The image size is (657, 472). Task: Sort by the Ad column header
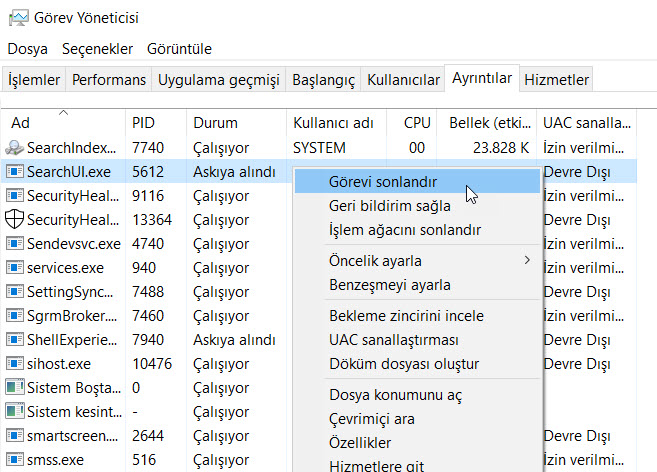point(63,122)
